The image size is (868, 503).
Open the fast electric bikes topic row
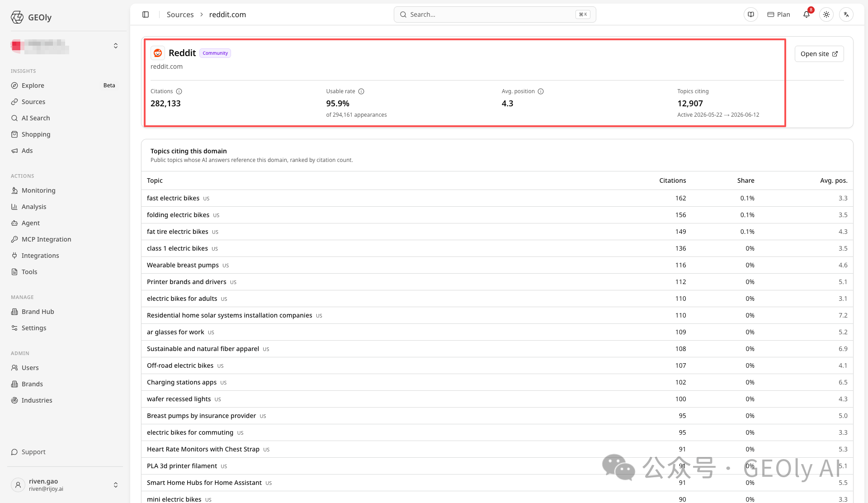497,198
